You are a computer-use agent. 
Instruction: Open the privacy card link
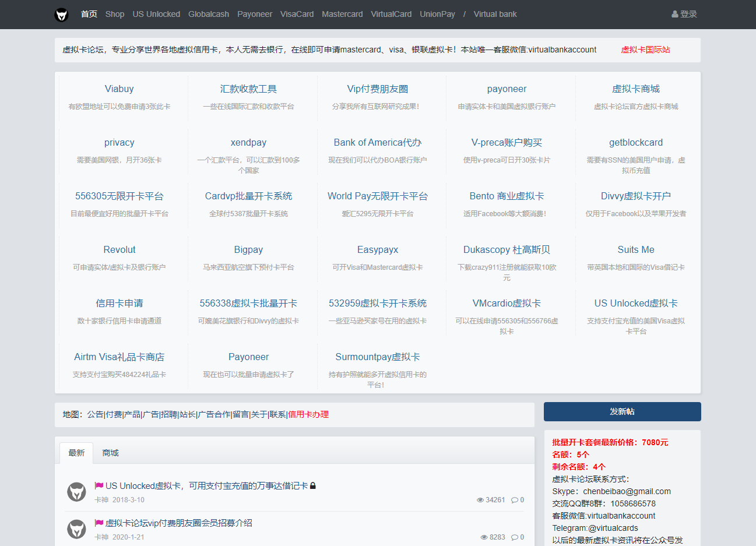119,142
